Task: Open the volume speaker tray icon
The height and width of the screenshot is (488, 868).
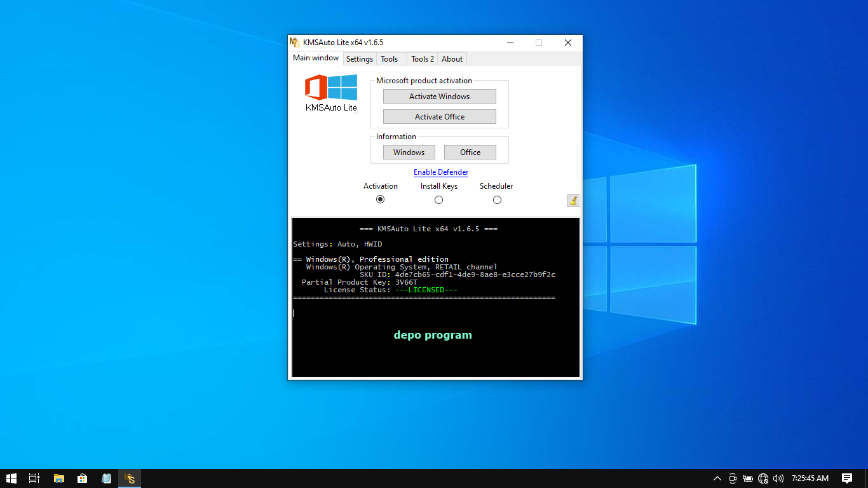Action: click(778, 478)
